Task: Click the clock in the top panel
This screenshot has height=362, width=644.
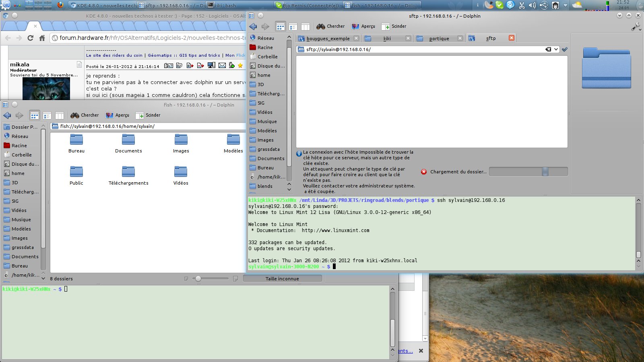Action: tap(623, 5)
